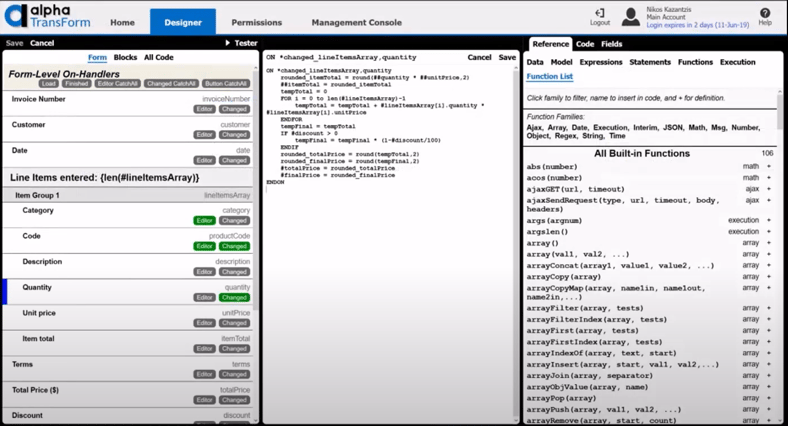Open the Home tab
The image size is (788, 426).
click(x=122, y=23)
